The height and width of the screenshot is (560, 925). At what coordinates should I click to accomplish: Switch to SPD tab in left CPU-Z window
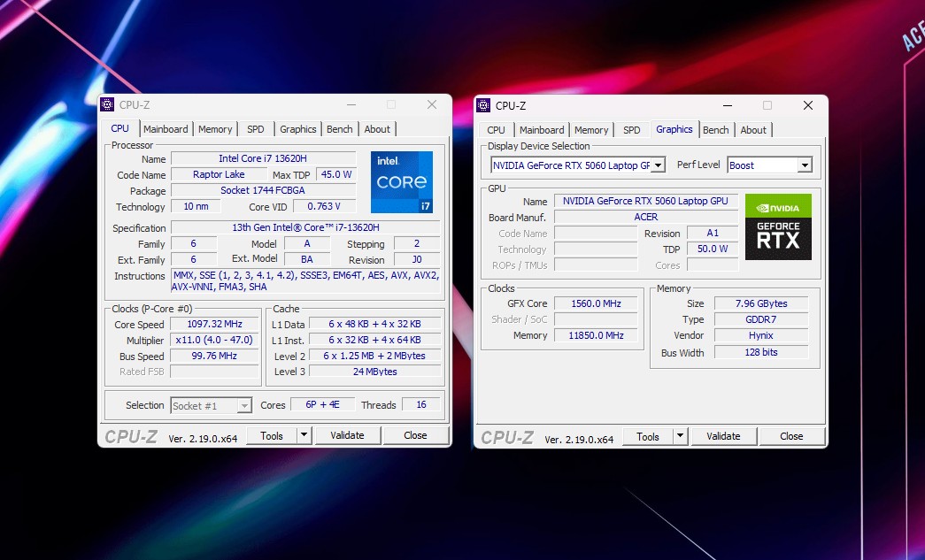pyautogui.click(x=256, y=129)
